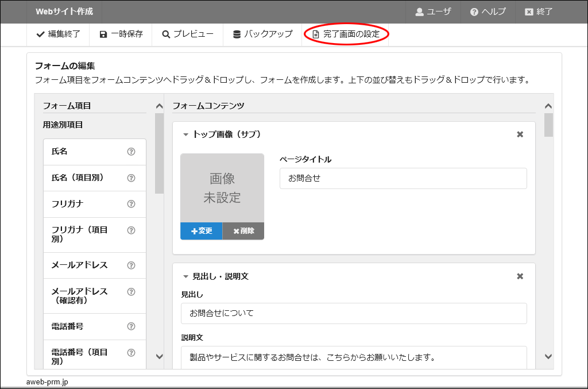Click バックアップ in the toolbar
This screenshot has width=588, height=389.
tap(262, 34)
